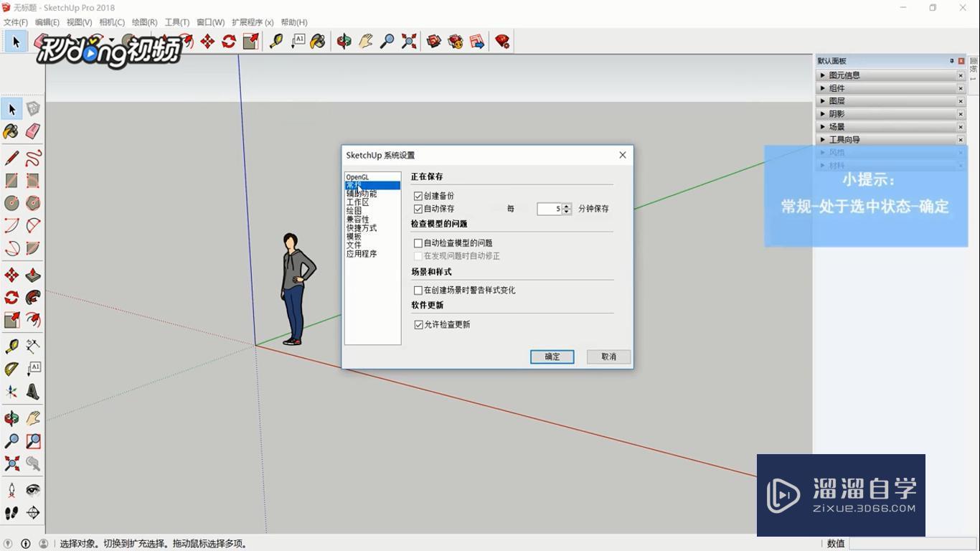Enable style change warning when creating scenes
Image resolution: width=980 pixels, height=551 pixels.
click(418, 291)
